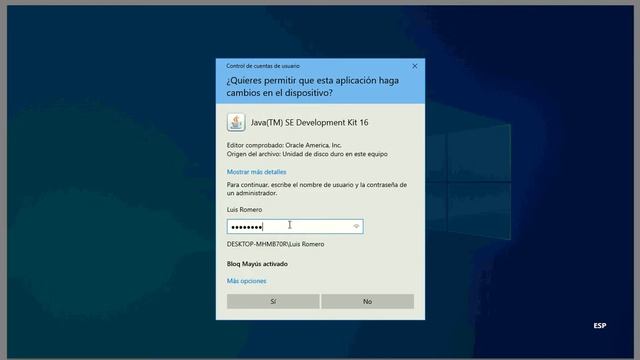Click "Java(TM) SE Development Kit 16" text
The width and height of the screenshot is (640, 360).
[x=309, y=122]
